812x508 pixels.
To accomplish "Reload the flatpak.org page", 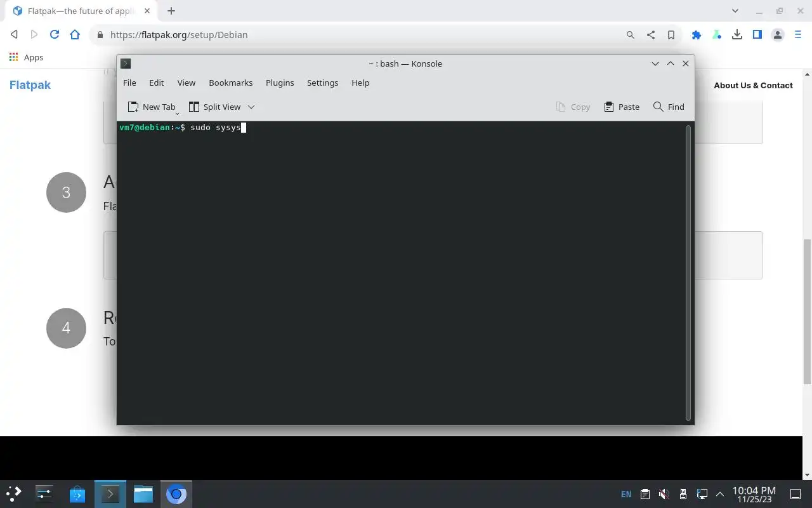I will pos(55,35).
